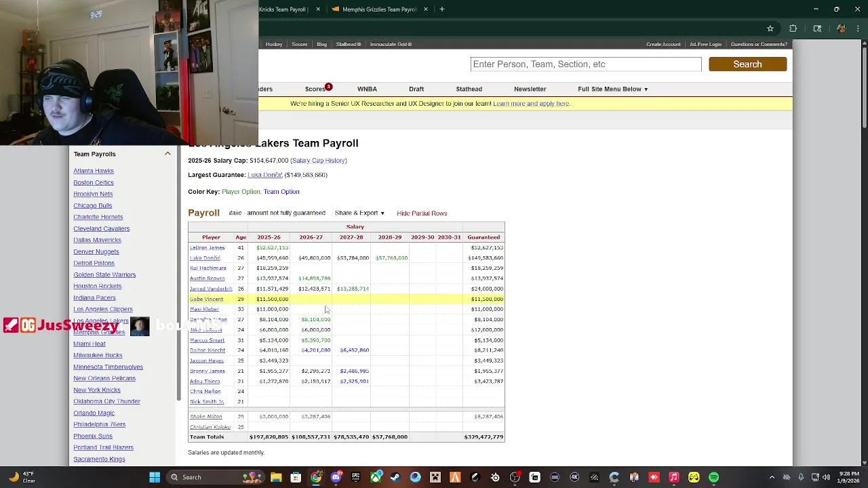Viewport: 868px width, 488px height.
Task: Expand Full Site Menu Below dropdown
Action: [x=612, y=89]
